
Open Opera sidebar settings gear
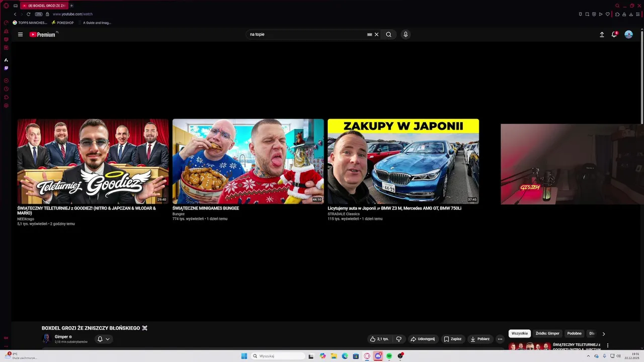click(6, 106)
